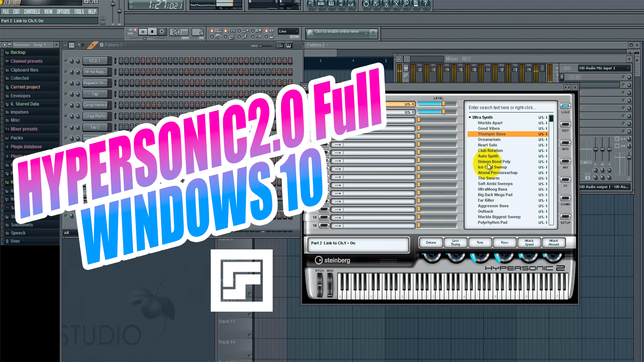Screen dimensions: 644x362
Task: Toggle the typing keyboard to piano option
Action: 212,31
